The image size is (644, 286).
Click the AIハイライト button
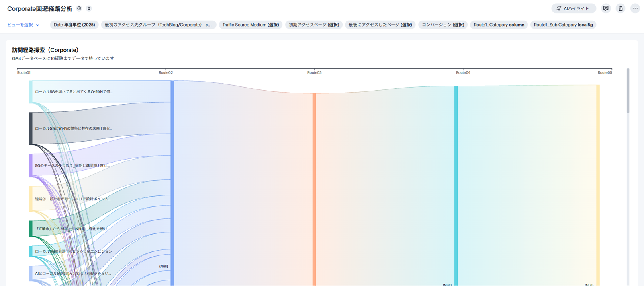click(x=574, y=8)
